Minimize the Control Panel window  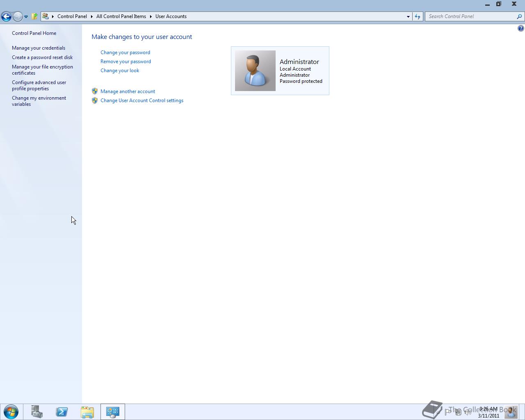pos(487,4)
